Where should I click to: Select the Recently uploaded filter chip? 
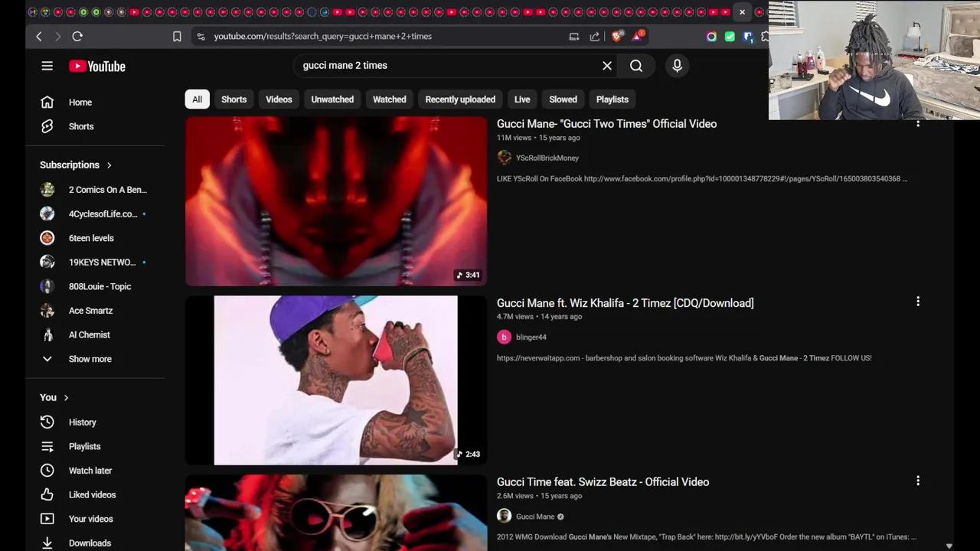pos(460,99)
